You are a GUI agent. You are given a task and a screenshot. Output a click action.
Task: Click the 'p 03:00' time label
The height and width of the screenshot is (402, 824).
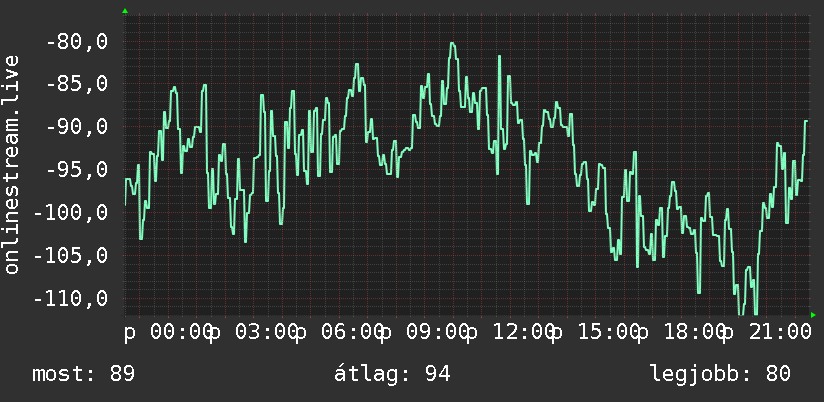coord(254,333)
